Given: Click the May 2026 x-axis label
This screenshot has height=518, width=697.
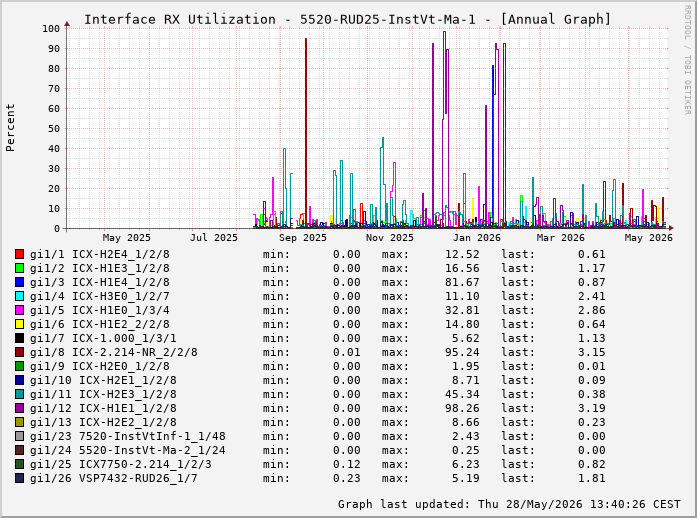Looking at the screenshot, I should [x=649, y=238].
